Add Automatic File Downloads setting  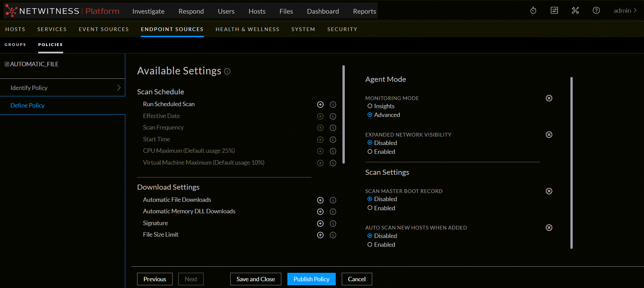[320, 200]
